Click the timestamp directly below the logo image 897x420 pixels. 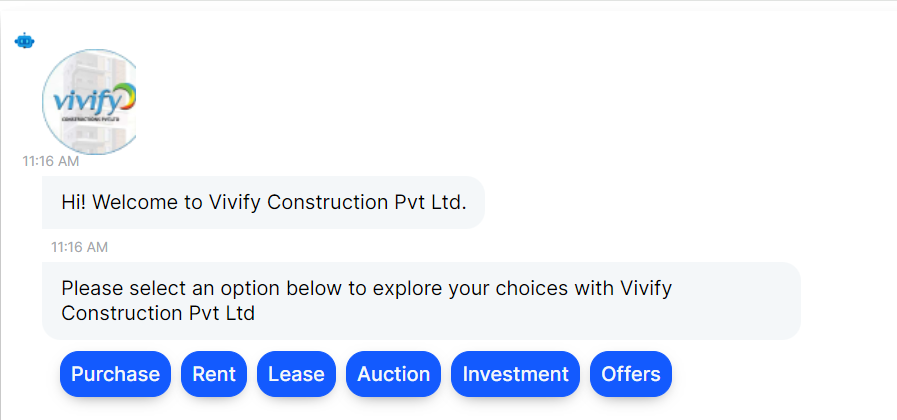(51, 160)
